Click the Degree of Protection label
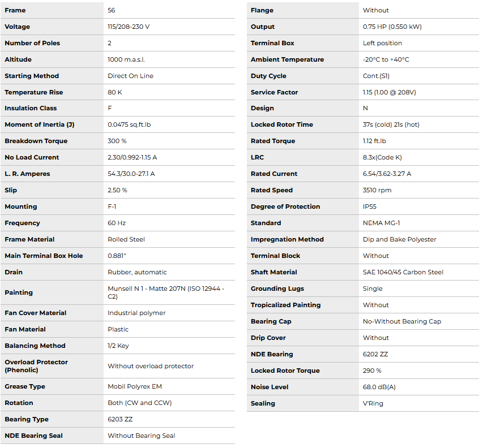 [x=285, y=206]
